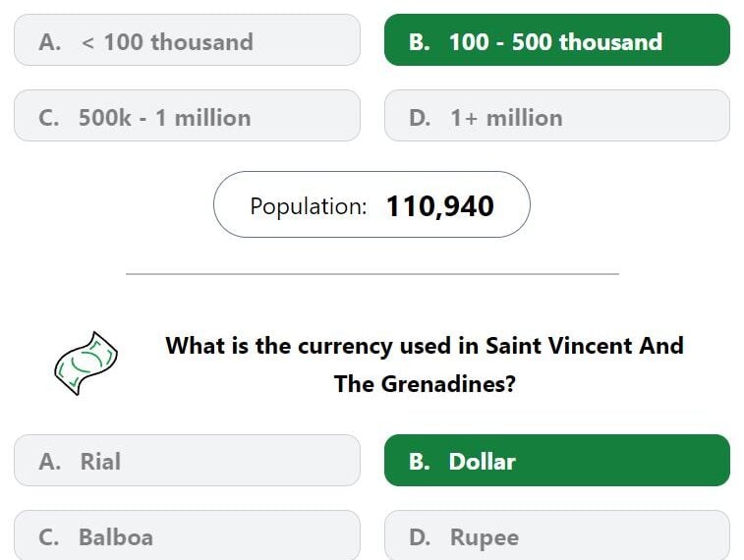
Task: Click letter "C." beside 500k - 1 million
Action: pyautogui.click(x=49, y=118)
